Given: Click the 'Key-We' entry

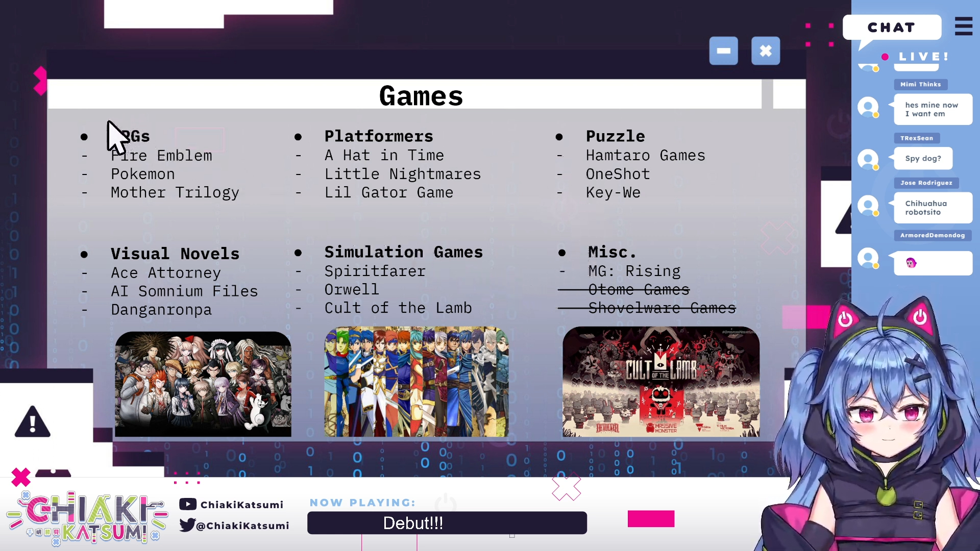Looking at the screenshot, I should click(613, 193).
